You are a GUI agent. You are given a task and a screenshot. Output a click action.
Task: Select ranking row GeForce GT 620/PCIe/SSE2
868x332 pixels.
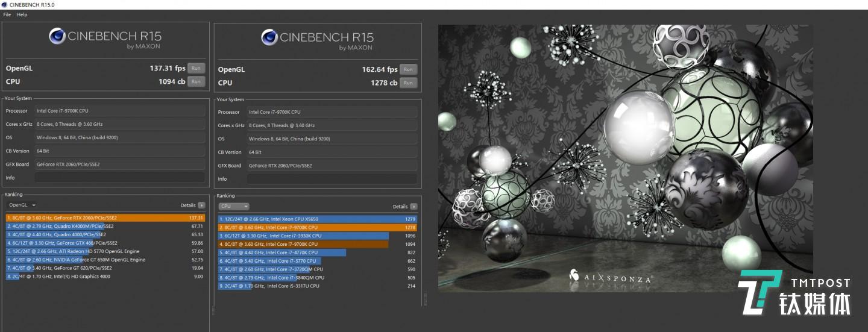pyautogui.click(x=105, y=268)
